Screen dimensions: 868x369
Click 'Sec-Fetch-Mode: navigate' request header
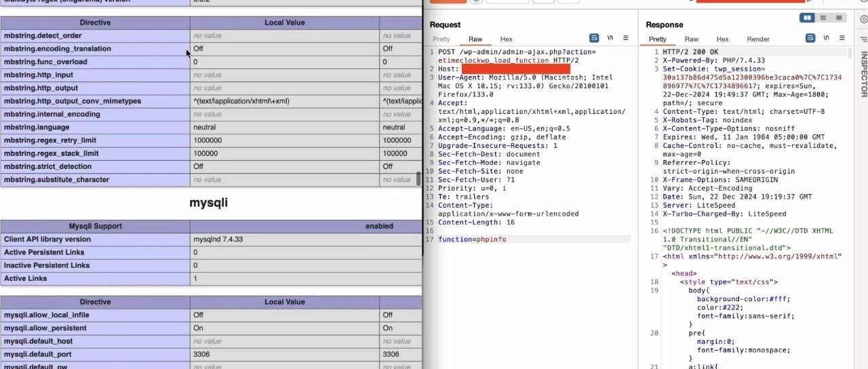(489, 163)
